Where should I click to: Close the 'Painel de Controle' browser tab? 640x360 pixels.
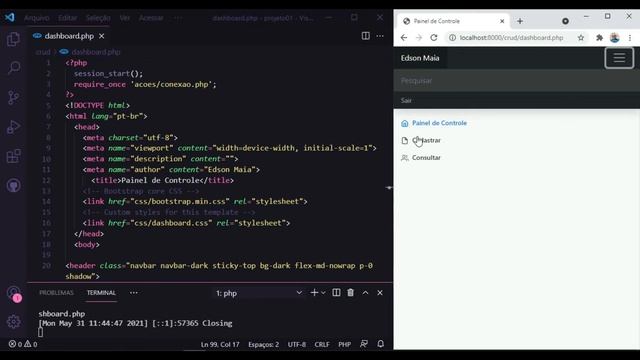pyautogui.click(x=502, y=21)
